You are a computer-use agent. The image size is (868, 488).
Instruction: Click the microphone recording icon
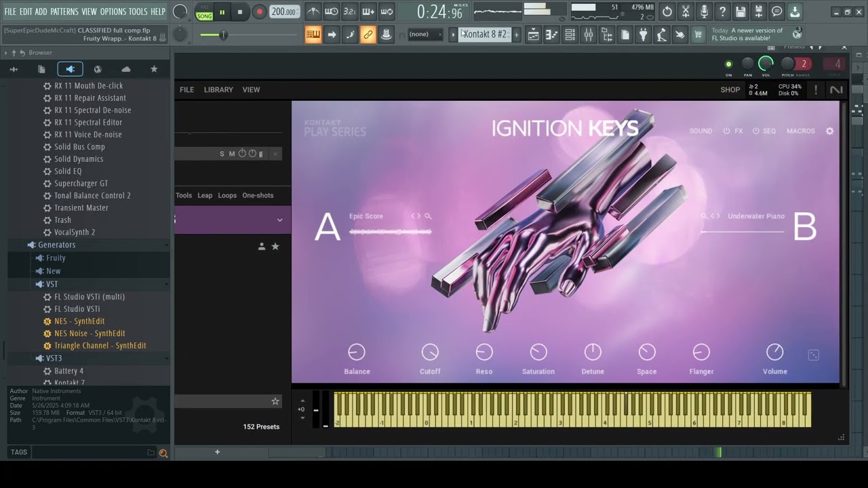point(704,12)
